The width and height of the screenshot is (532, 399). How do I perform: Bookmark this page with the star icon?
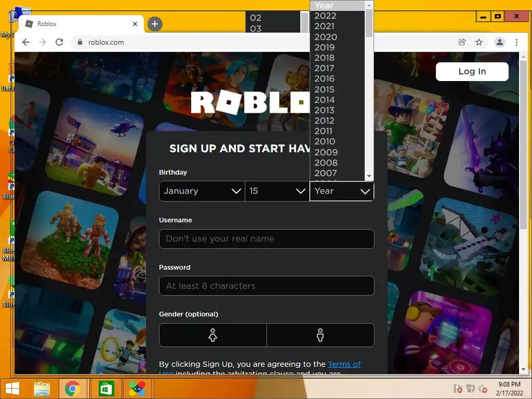tap(479, 42)
